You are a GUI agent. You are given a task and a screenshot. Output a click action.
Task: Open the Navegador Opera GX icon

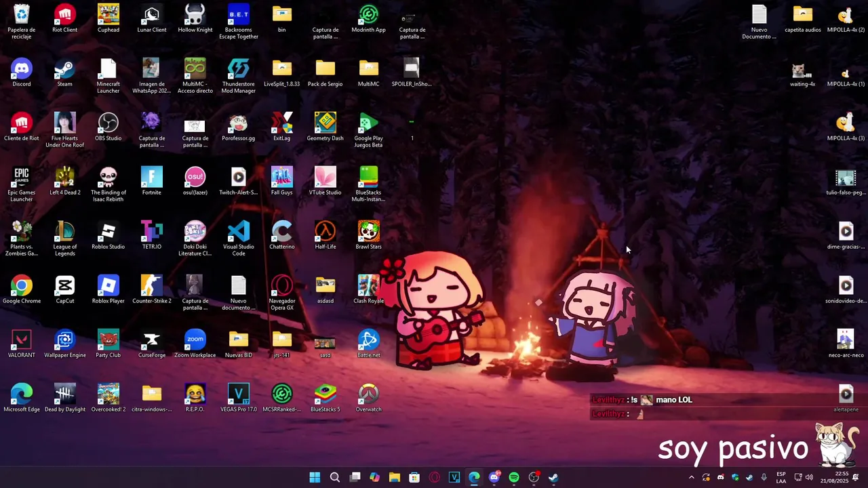[282, 293]
